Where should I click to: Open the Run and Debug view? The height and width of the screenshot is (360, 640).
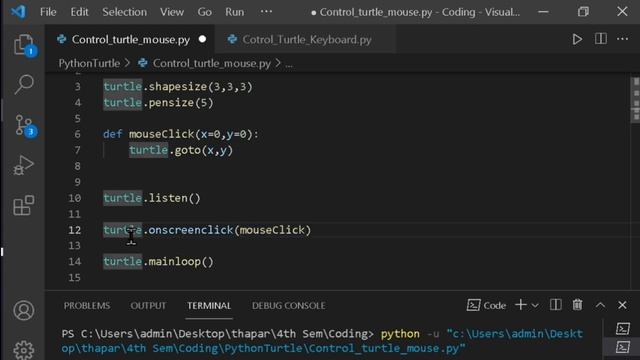[23, 165]
